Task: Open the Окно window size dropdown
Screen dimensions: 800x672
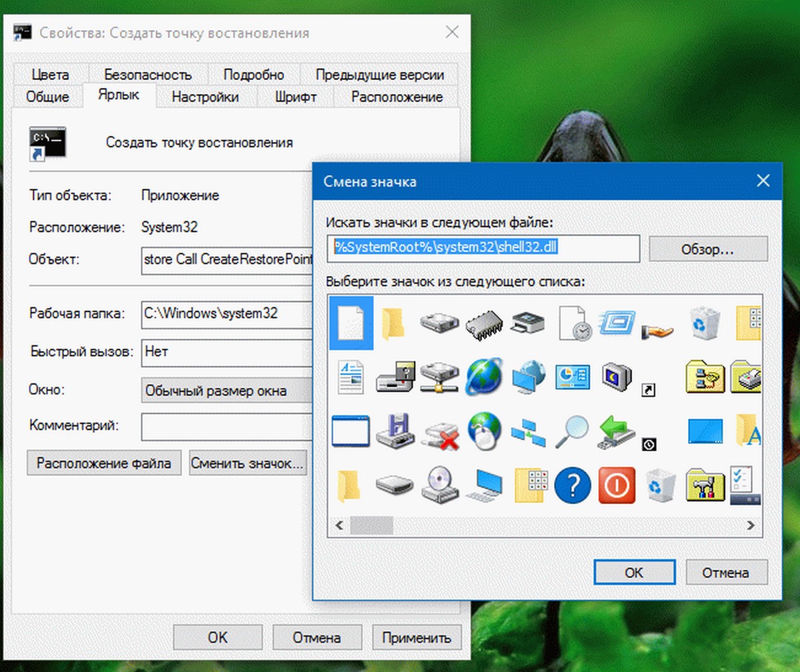Action: [x=227, y=390]
